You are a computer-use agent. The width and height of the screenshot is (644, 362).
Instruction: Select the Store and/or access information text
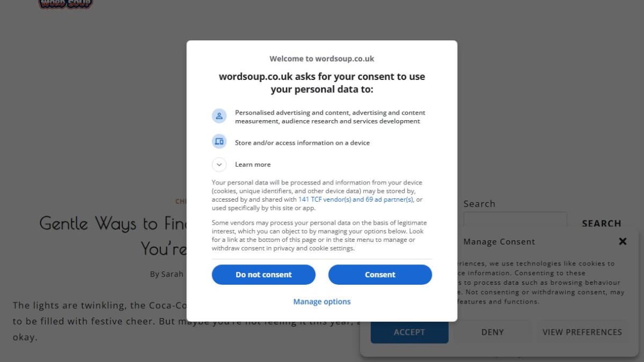[x=302, y=143]
